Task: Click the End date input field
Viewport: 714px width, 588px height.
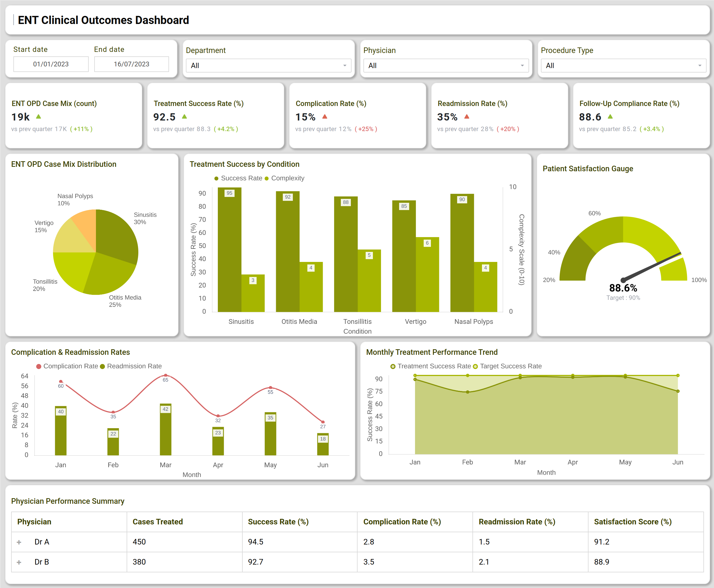Action: pos(131,64)
